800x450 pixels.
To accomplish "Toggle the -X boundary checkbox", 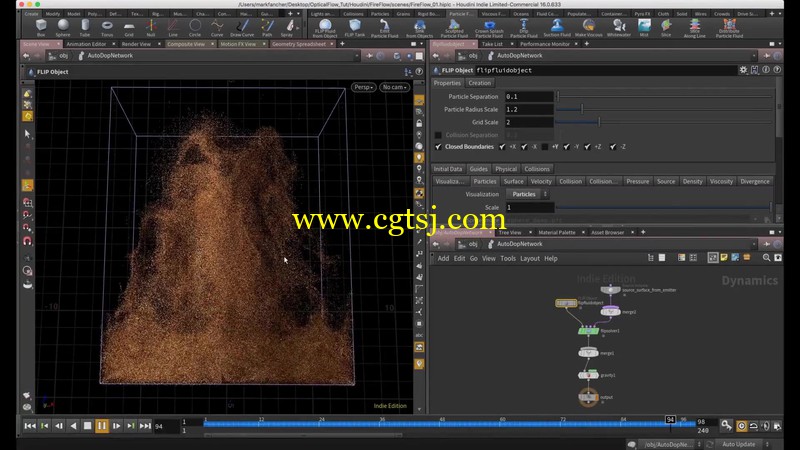I will [x=524, y=146].
